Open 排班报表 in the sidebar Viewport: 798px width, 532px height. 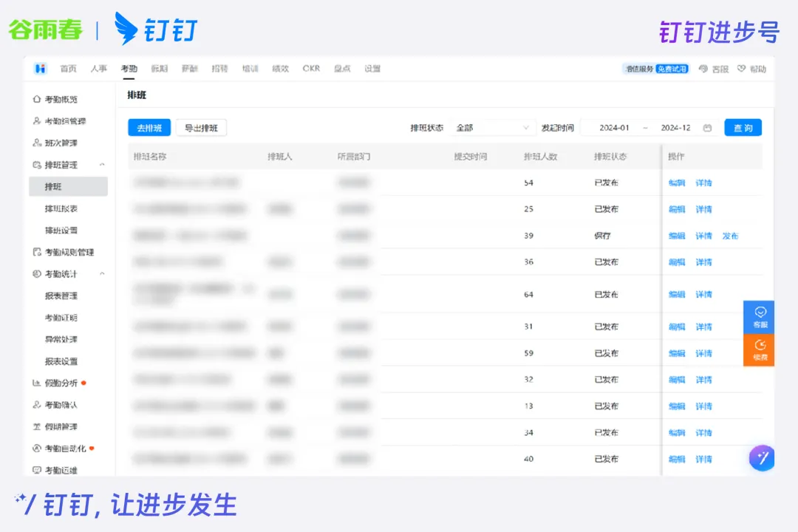pos(61,208)
